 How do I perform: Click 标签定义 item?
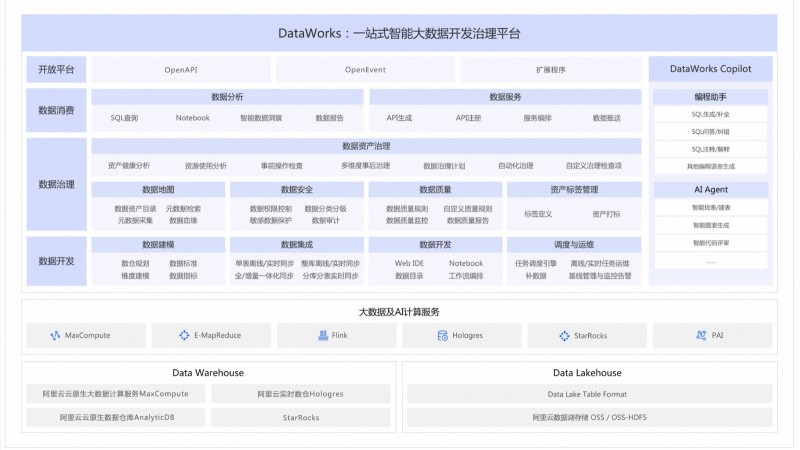(538, 214)
